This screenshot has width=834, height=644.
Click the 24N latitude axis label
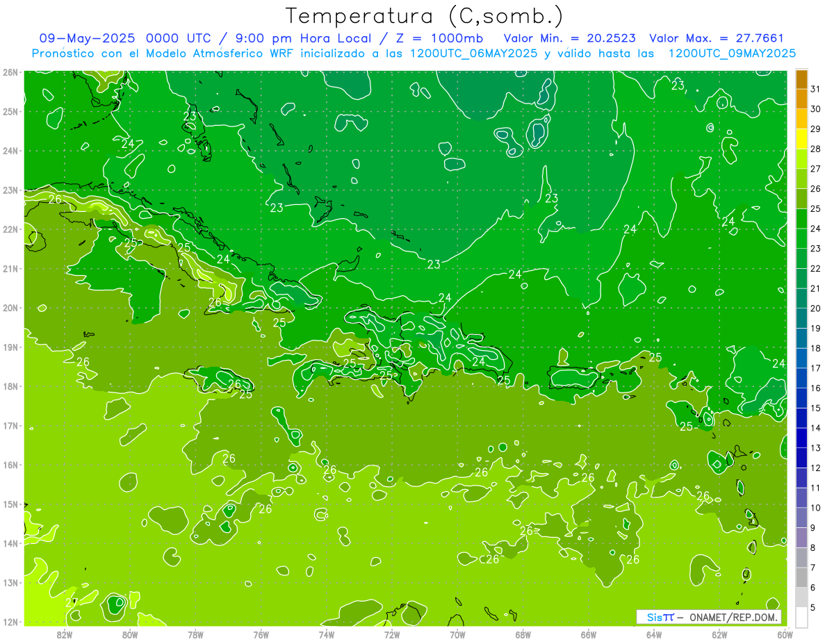tap(10, 151)
